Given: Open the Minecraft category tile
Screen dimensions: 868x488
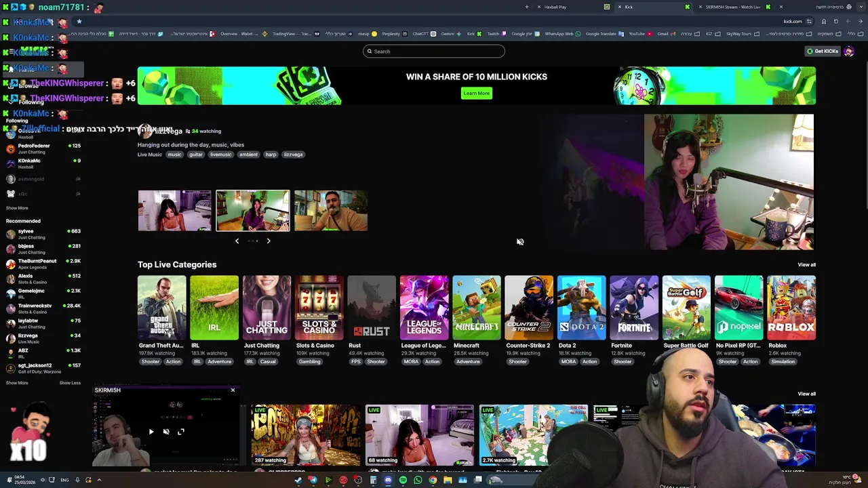Looking at the screenshot, I should 477,307.
